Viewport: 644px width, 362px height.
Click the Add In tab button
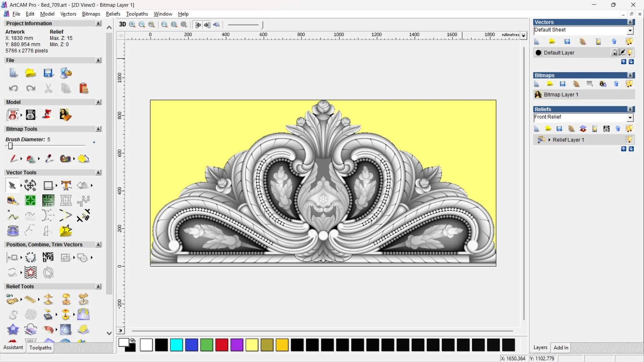tap(561, 348)
